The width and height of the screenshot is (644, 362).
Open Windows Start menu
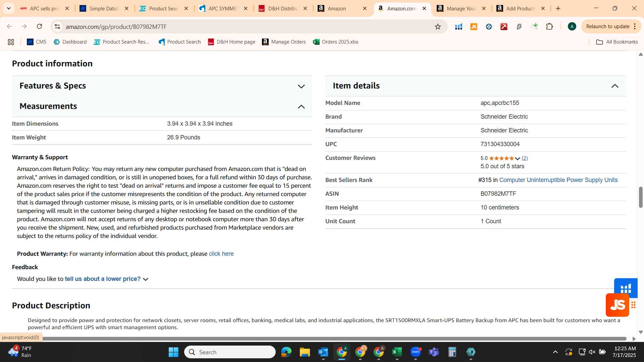[x=173, y=352]
